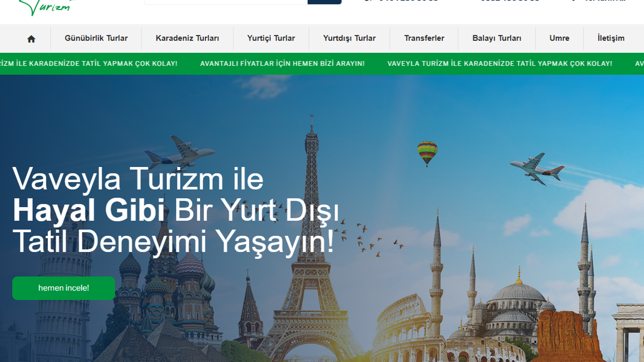Click the home icon in navigation bar

point(31,39)
